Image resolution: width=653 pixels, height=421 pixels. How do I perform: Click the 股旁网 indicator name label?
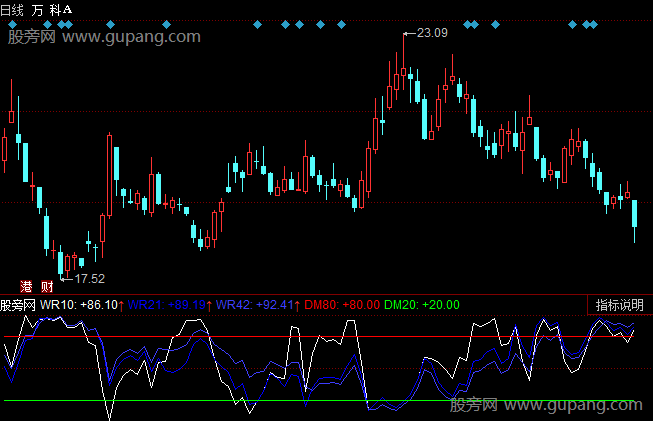(18, 305)
